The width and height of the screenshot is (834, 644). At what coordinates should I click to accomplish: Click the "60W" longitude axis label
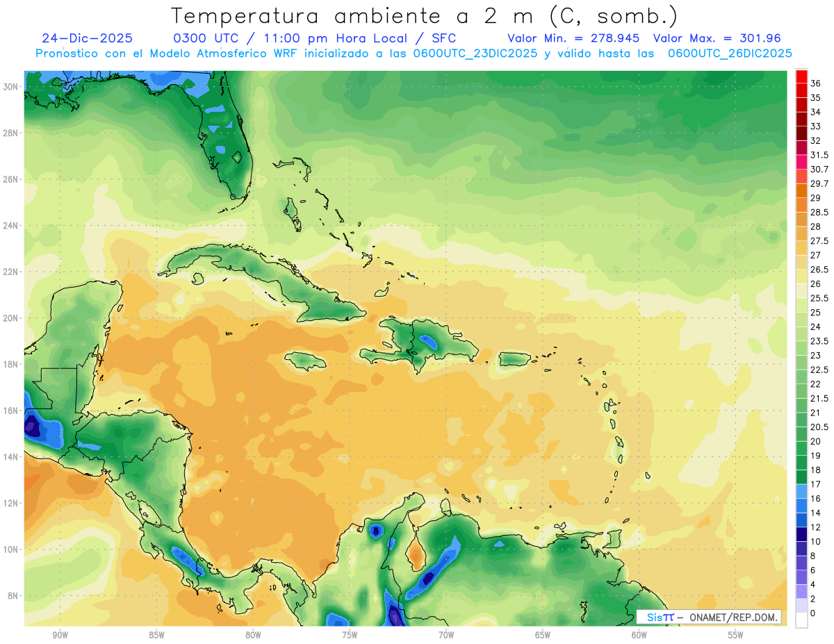(x=639, y=635)
